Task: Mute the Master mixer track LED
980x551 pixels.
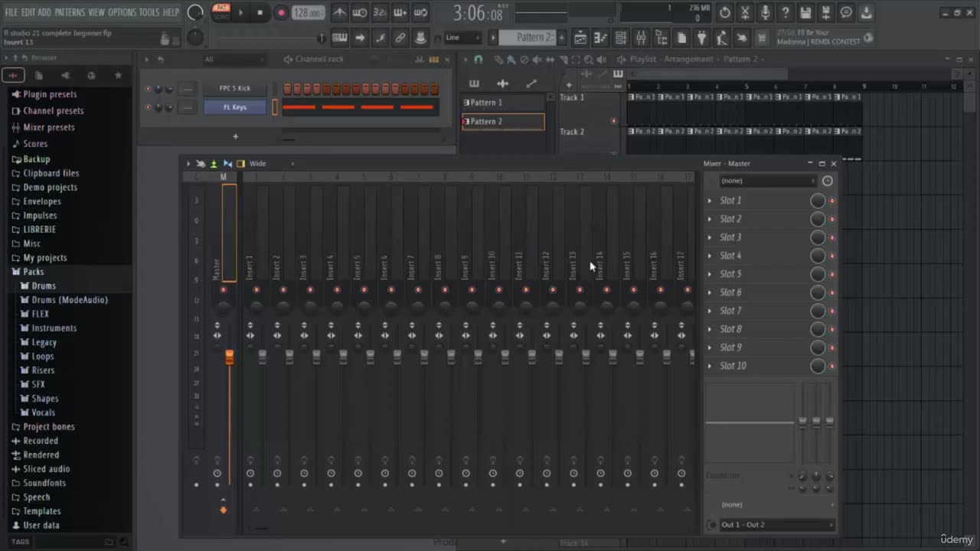Action: (x=224, y=290)
